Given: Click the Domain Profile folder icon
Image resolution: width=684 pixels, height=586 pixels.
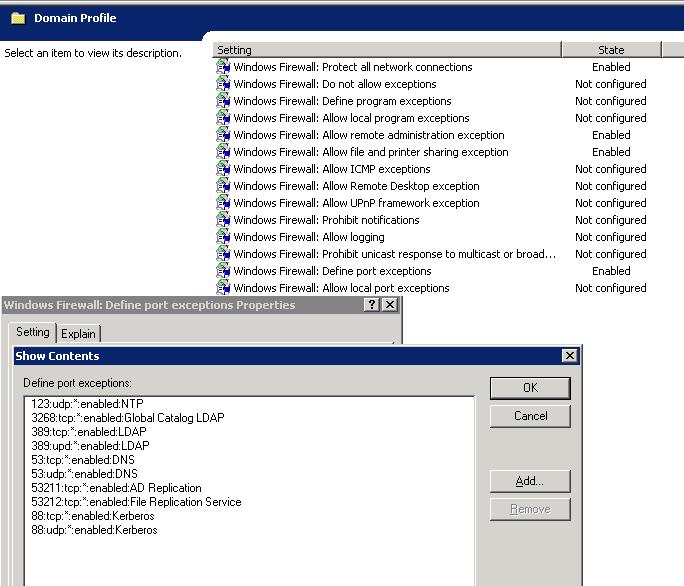Looking at the screenshot, I should coord(18,18).
